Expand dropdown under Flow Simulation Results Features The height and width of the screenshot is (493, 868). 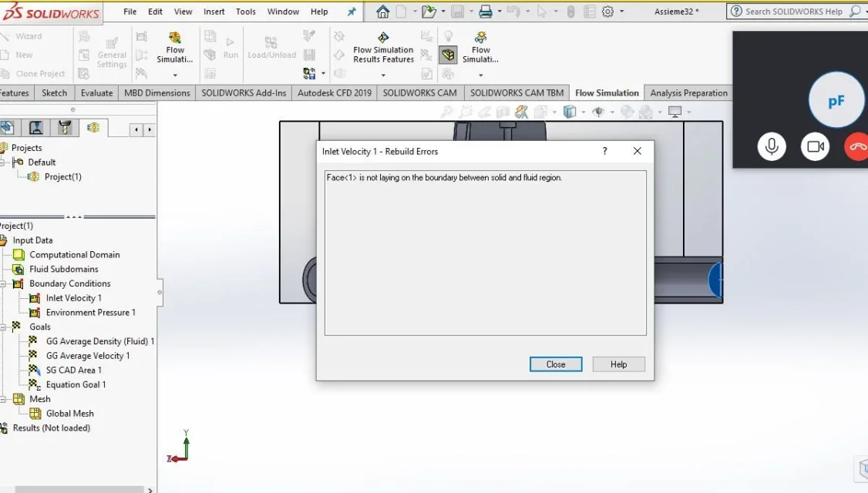[x=383, y=75]
